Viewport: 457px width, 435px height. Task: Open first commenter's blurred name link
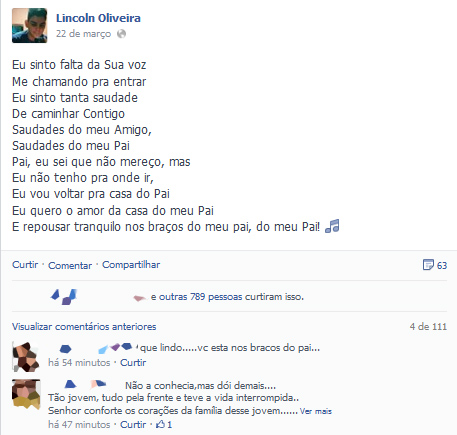coord(93,348)
